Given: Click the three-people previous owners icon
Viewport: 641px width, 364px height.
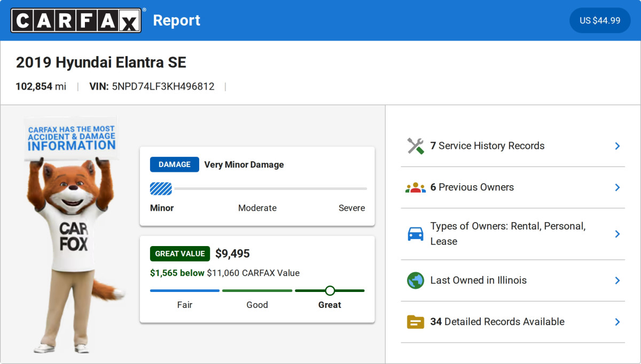Looking at the screenshot, I should [x=416, y=187].
